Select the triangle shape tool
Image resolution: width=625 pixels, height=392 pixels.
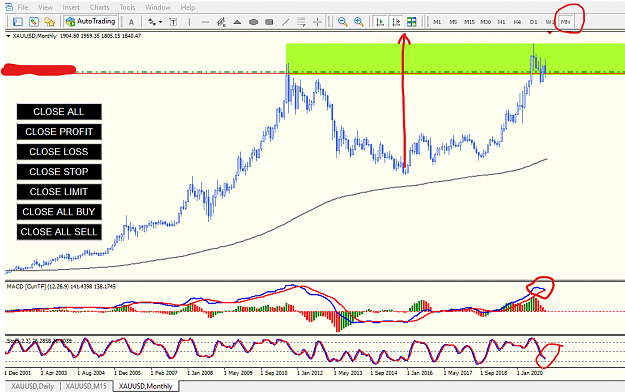click(237, 22)
